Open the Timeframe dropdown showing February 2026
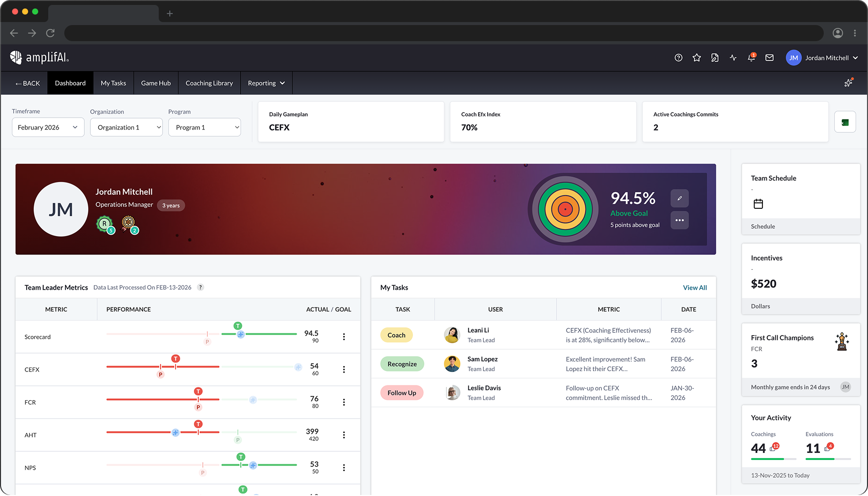This screenshot has width=868, height=496. 48,127
